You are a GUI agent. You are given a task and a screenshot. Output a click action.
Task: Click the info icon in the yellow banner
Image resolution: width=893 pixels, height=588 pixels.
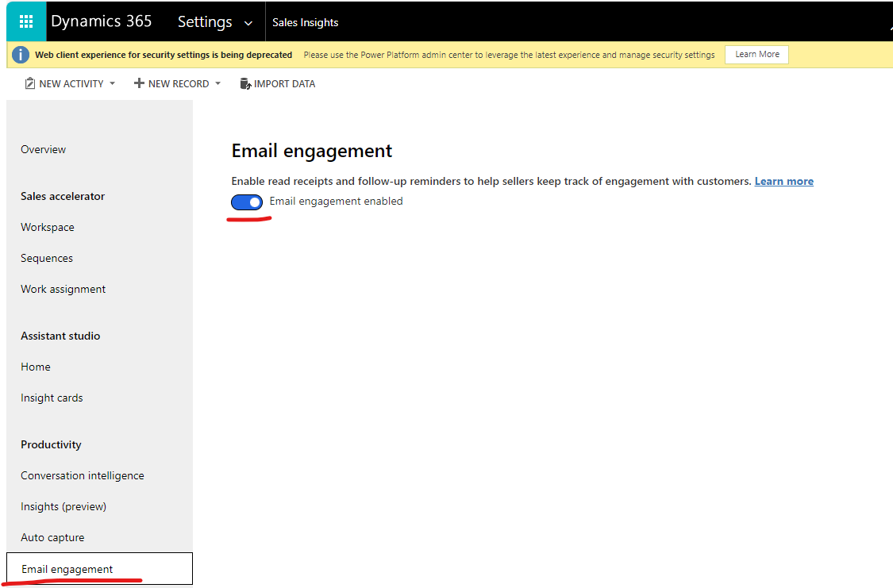click(x=21, y=55)
